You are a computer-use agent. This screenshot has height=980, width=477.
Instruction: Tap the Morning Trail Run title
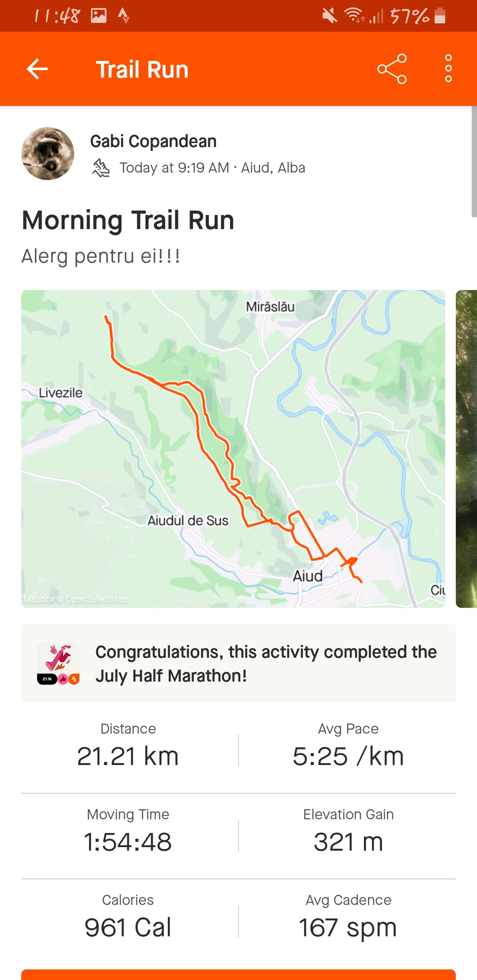pyautogui.click(x=128, y=220)
